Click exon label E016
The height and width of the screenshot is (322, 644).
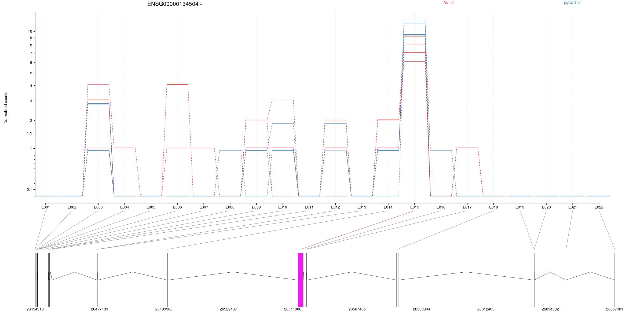tap(441, 207)
